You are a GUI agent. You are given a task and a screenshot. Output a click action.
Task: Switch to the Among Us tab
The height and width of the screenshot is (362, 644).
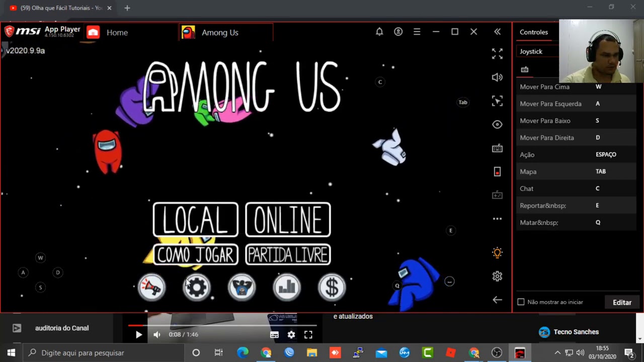pyautogui.click(x=226, y=32)
